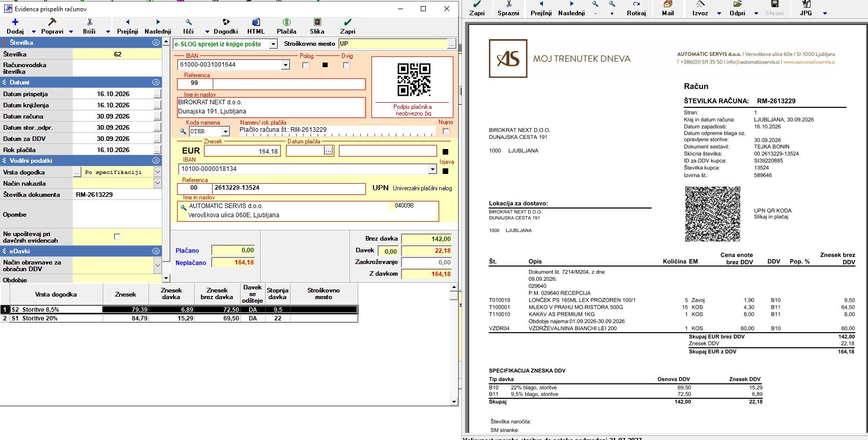This screenshot has height=440, width=868.
Task: Toggle the Dvig checkbox
Action: 346,65
